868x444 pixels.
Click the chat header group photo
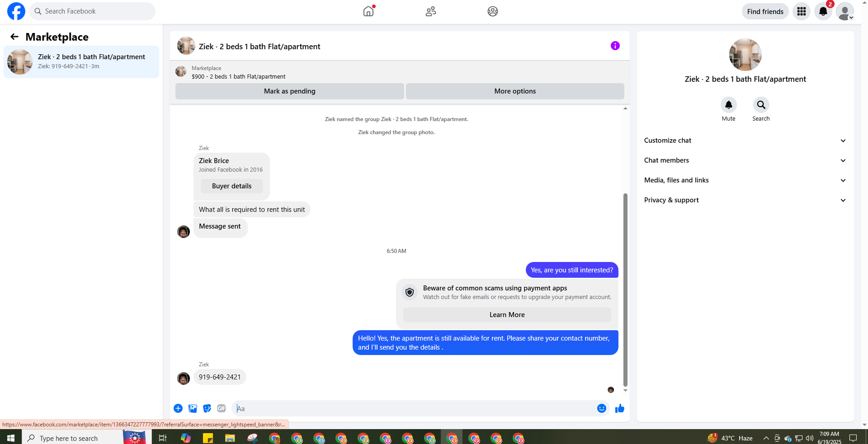[186, 46]
